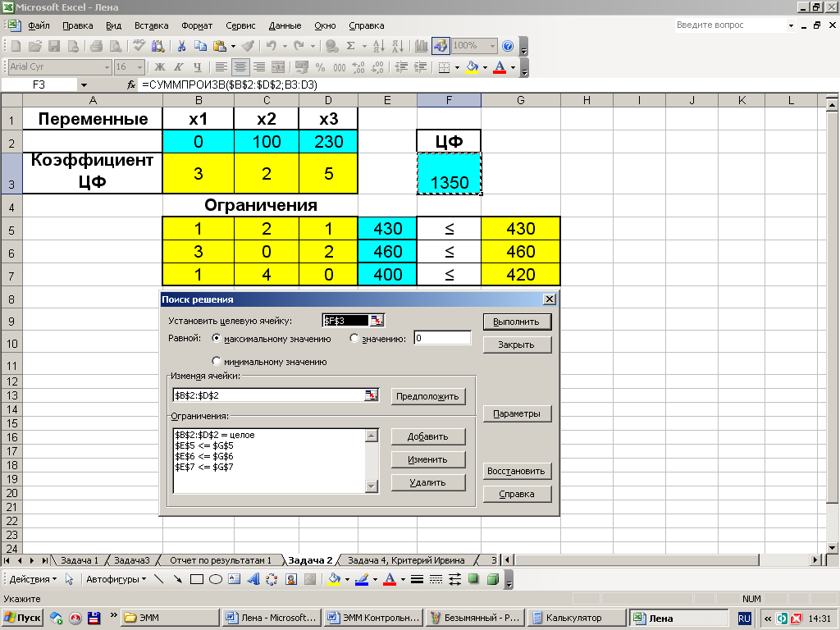Click the Chart Wizard icon

coord(422,46)
